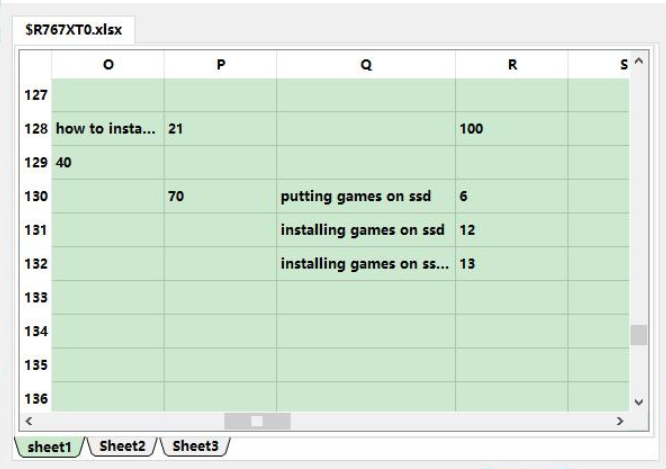Select column O header
Image resolution: width=666 pixels, height=469 pixels.
pos(108,64)
